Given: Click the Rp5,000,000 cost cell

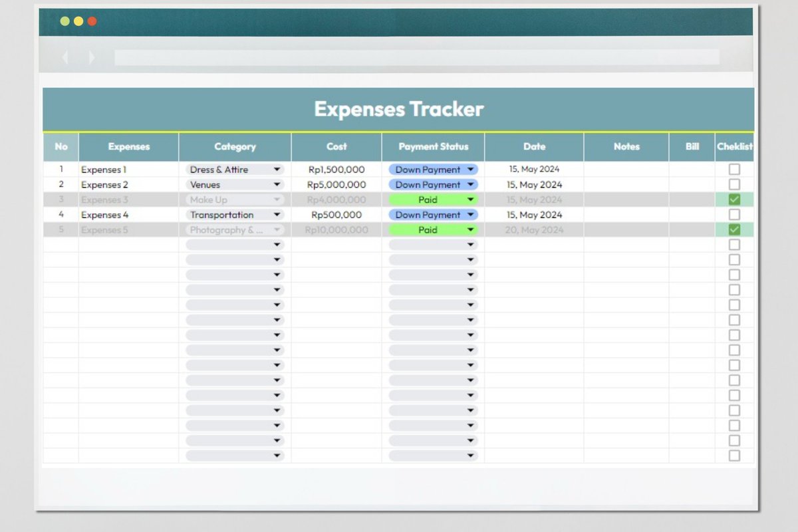Looking at the screenshot, I should 336,185.
